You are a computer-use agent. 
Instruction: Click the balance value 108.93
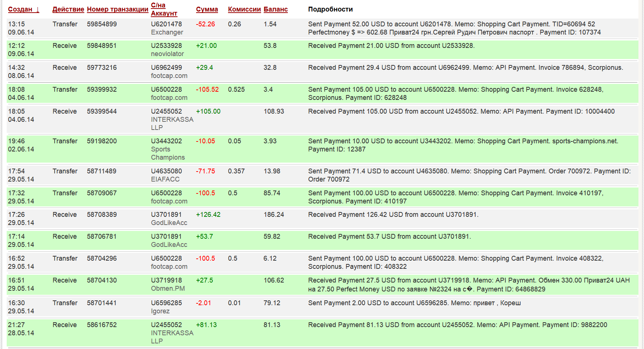(274, 111)
